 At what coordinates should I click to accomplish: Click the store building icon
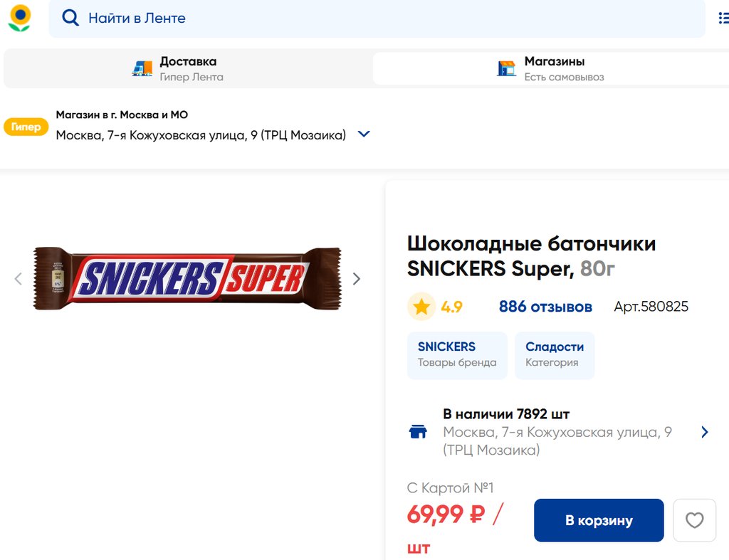pyautogui.click(x=506, y=68)
